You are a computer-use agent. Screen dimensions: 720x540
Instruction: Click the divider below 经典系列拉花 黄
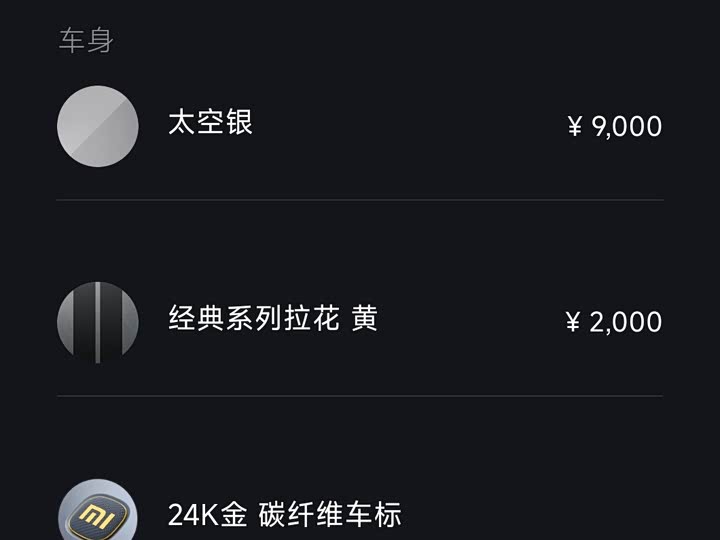(360, 396)
